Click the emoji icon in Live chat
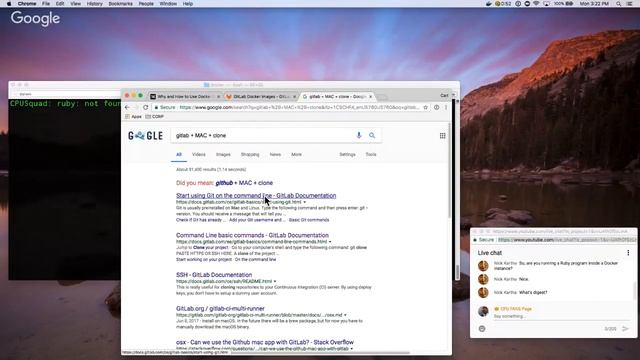Screen dimensions: 640x360 point(482,329)
